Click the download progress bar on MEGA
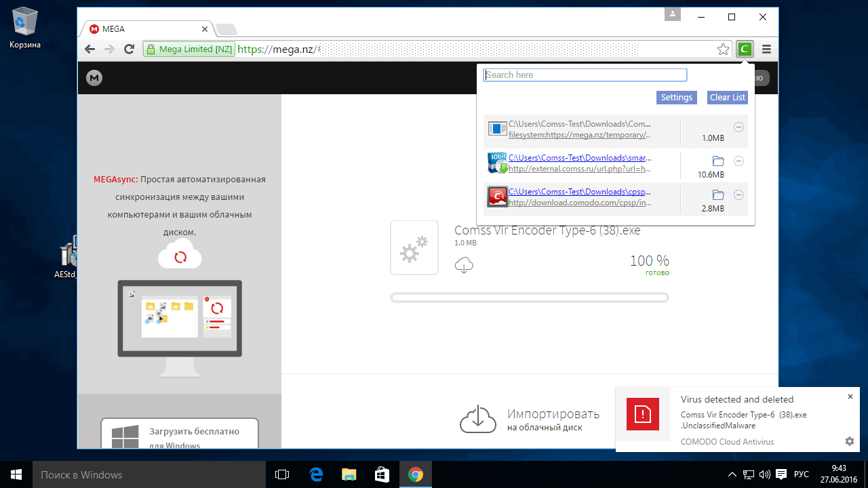Image resolution: width=868 pixels, height=488 pixels. 530,298
